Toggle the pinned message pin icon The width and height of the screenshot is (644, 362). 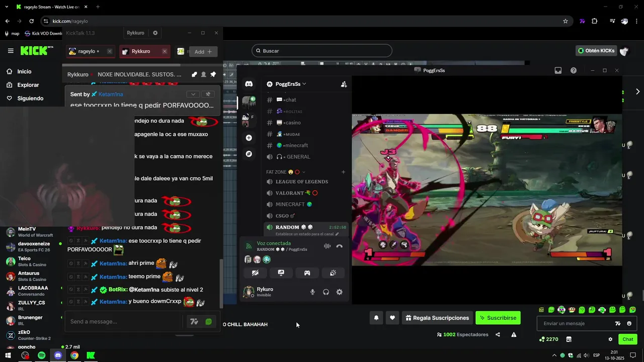coord(213,74)
